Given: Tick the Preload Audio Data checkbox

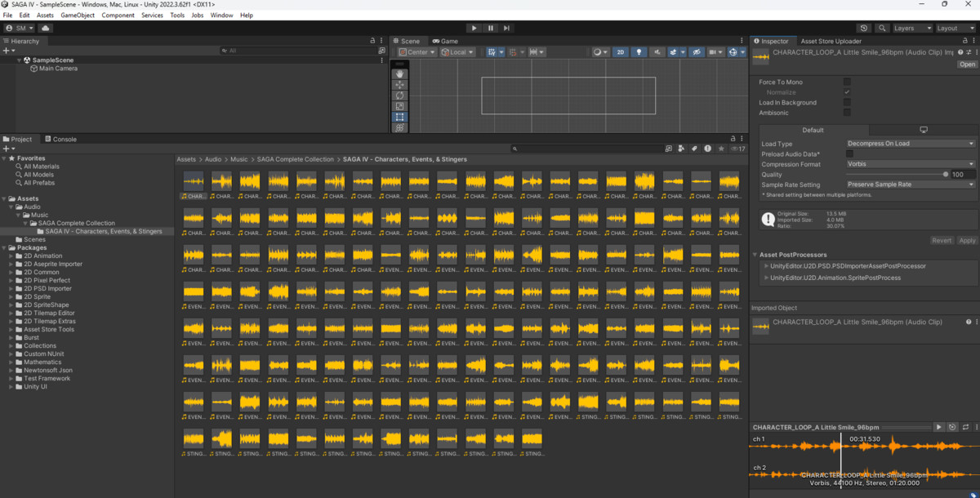Looking at the screenshot, I should pyautogui.click(x=849, y=153).
